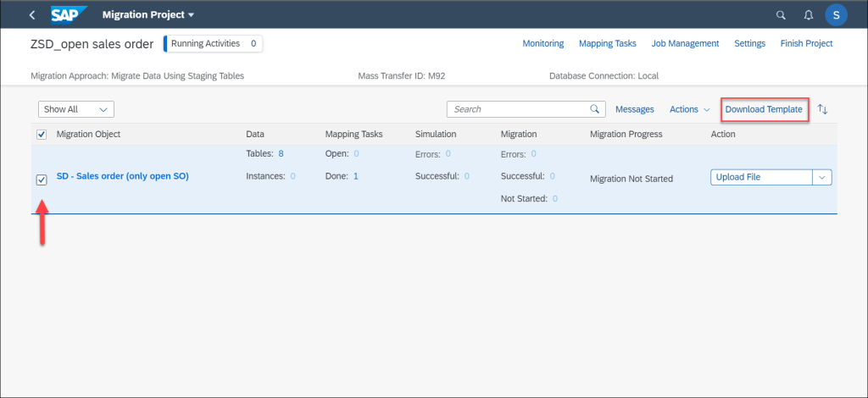Open the Migration Project title dropdown

coord(147,15)
